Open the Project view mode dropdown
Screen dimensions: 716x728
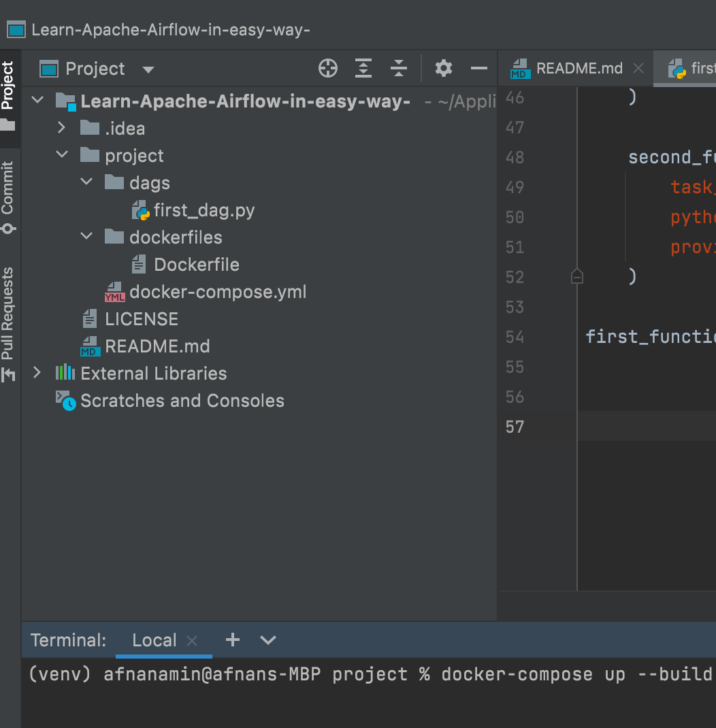(x=148, y=69)
